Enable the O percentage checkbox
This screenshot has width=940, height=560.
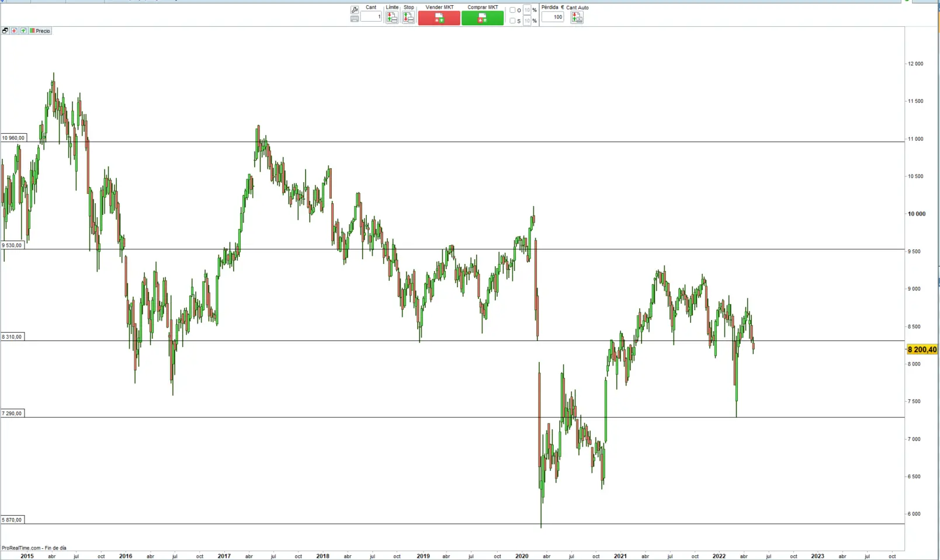512,10
